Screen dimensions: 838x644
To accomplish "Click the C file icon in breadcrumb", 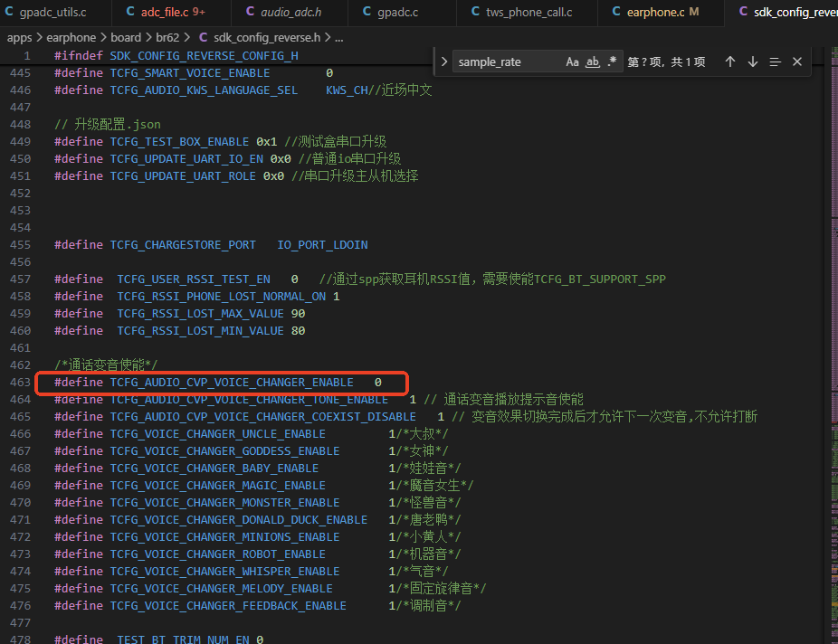I will pos(203,37).
